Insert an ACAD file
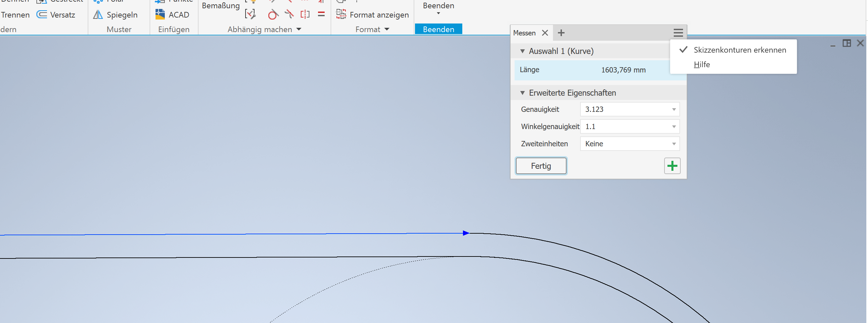868x323 pixels. 172,15
